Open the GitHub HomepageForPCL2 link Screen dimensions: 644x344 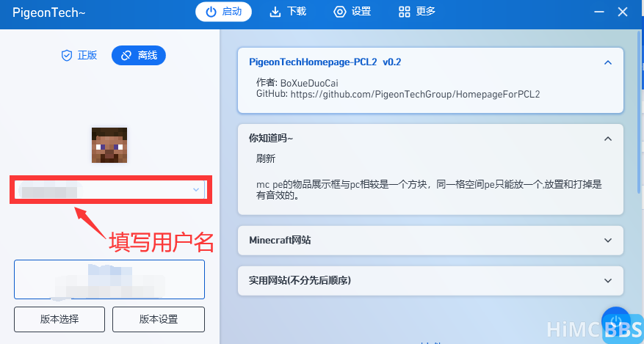(415, 95)
